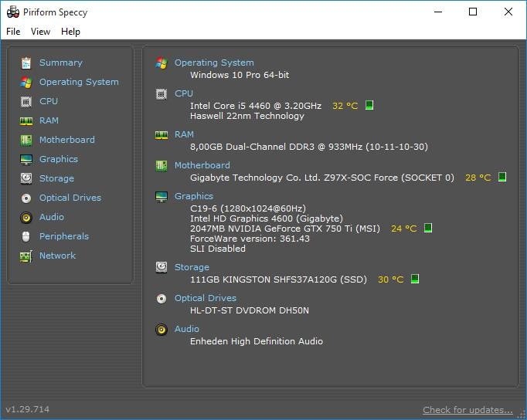Image resolution: width=527 pixels, height=420 pixels.
Task: Click the Storage heading link in summary
Action: coord(192,268)
